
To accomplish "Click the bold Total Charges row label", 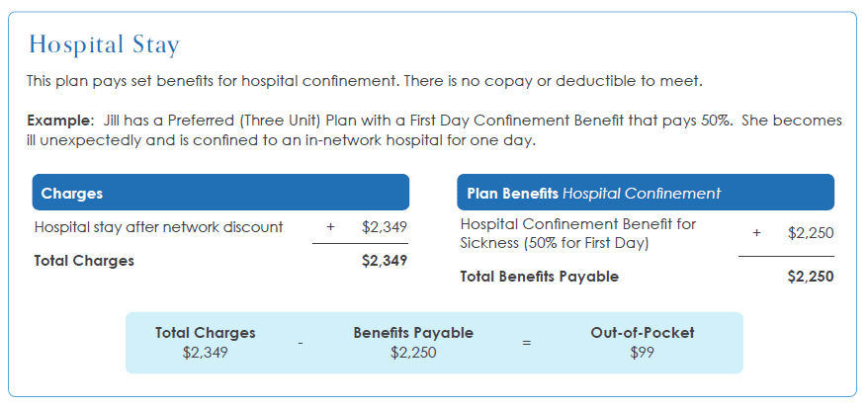I will (84, 261).
